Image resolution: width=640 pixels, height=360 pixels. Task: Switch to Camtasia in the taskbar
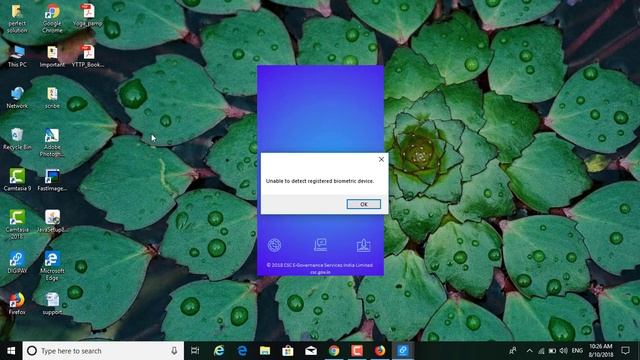click(x=357, y=351)
